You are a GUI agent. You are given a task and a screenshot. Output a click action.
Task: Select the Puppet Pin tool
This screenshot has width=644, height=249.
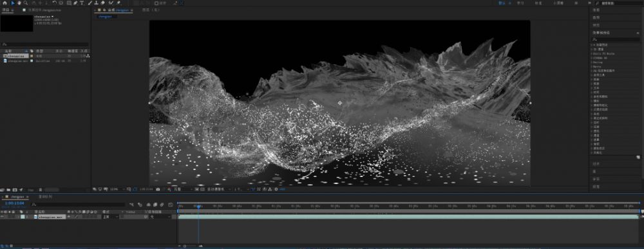[x=118, y=3]
